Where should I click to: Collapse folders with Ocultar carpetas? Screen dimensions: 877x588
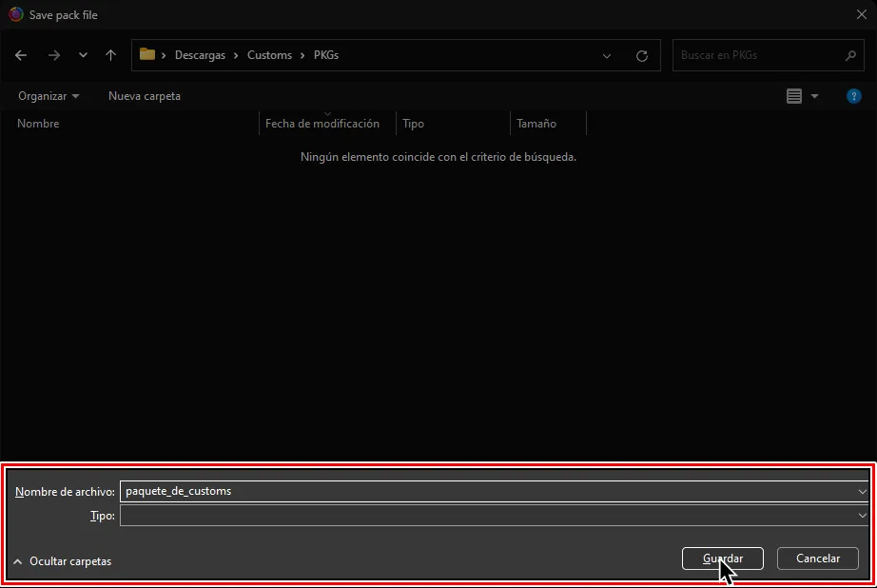[63, 561]
